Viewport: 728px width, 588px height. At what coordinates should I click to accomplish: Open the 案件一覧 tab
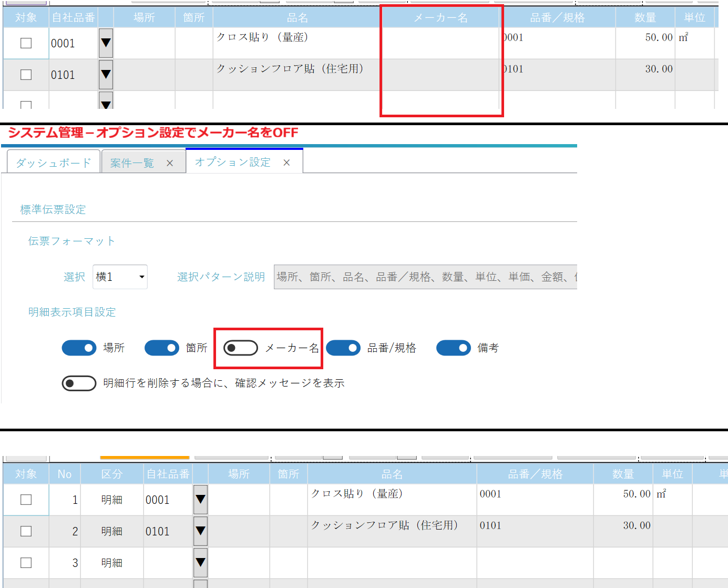pyautogui.click(x=132, y=164)
